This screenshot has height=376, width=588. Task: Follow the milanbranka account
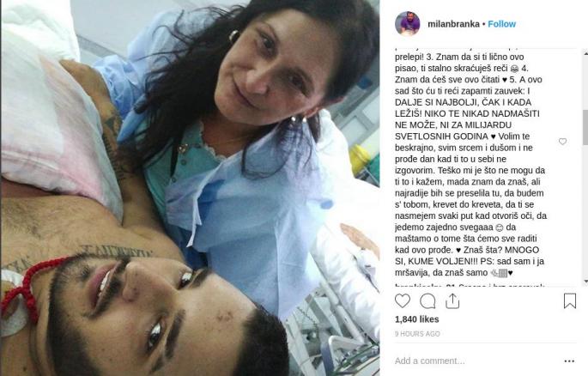point(502,24)
